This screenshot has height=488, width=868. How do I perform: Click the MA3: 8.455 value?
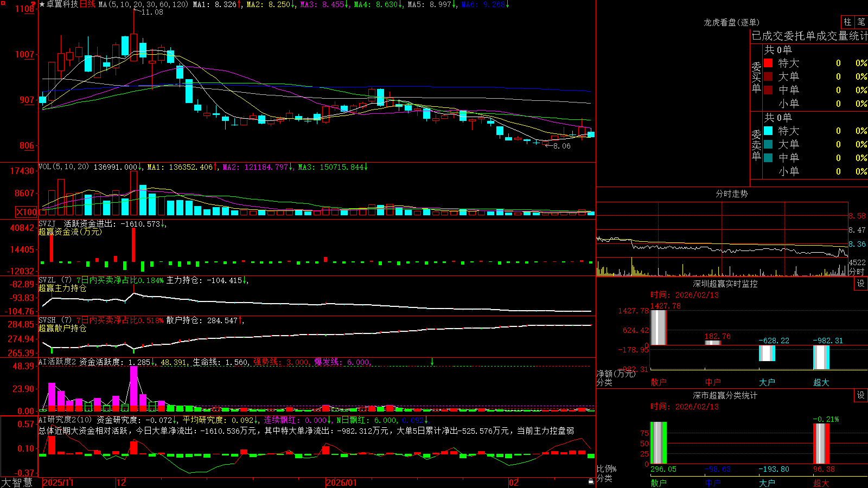tap(324, 4)
